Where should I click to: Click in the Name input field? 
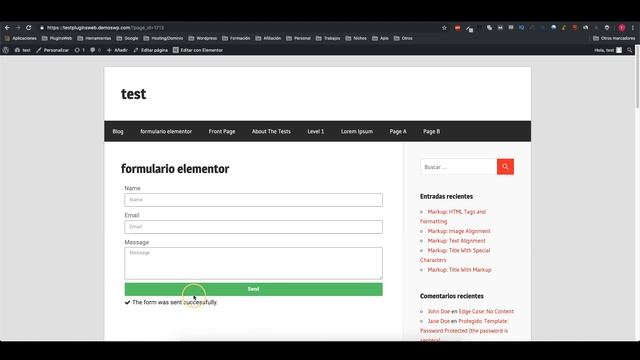(x=253, y=200)
